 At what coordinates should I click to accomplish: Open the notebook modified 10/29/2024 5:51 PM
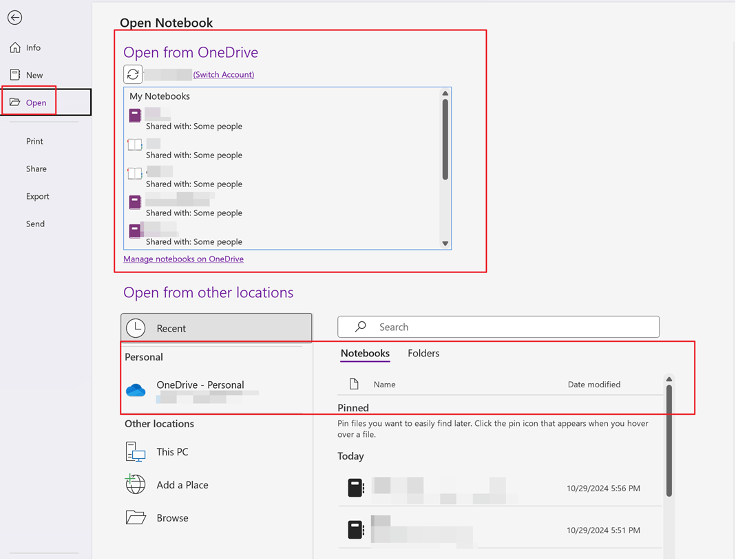(499, 530)
